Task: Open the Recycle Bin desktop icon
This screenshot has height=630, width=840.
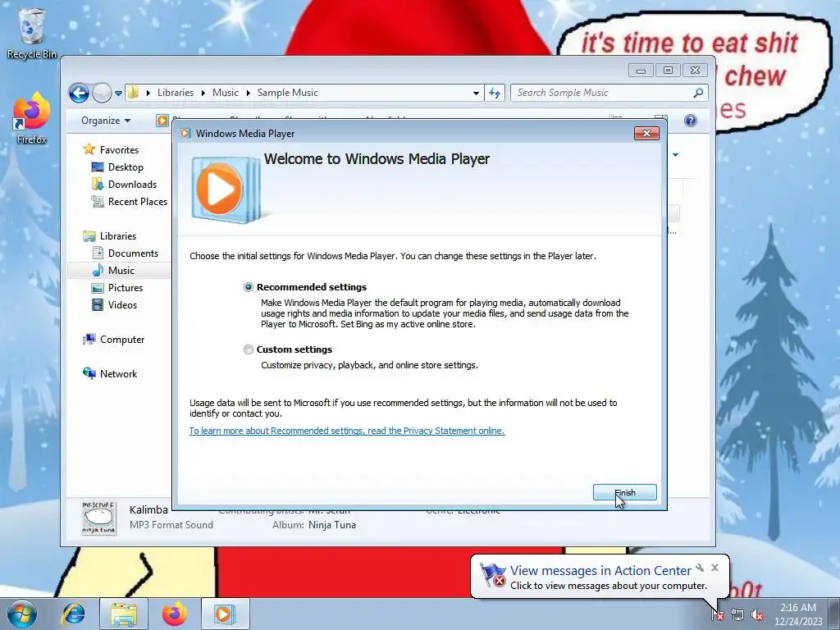Action: [x=32, y=33]
